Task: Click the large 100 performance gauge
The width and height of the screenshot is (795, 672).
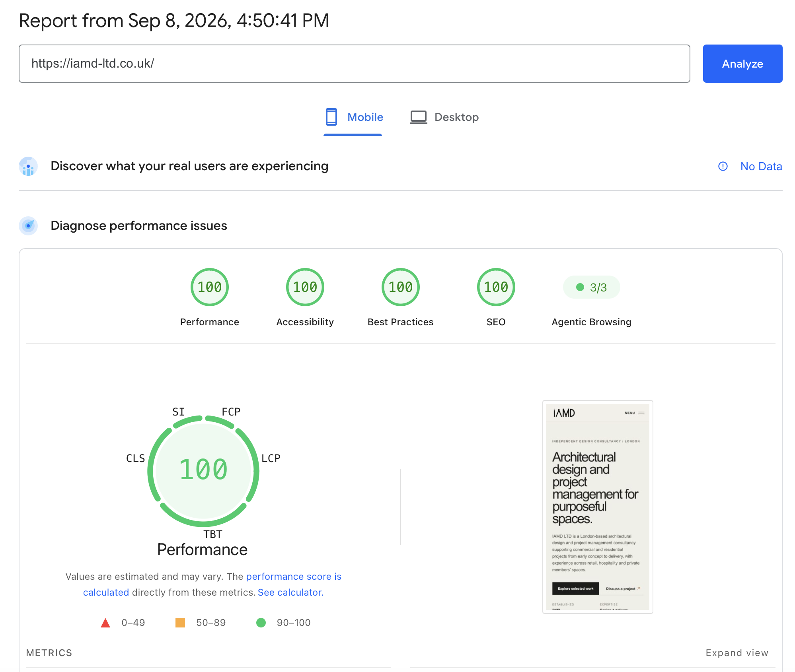Action: [x=203, y=471]
